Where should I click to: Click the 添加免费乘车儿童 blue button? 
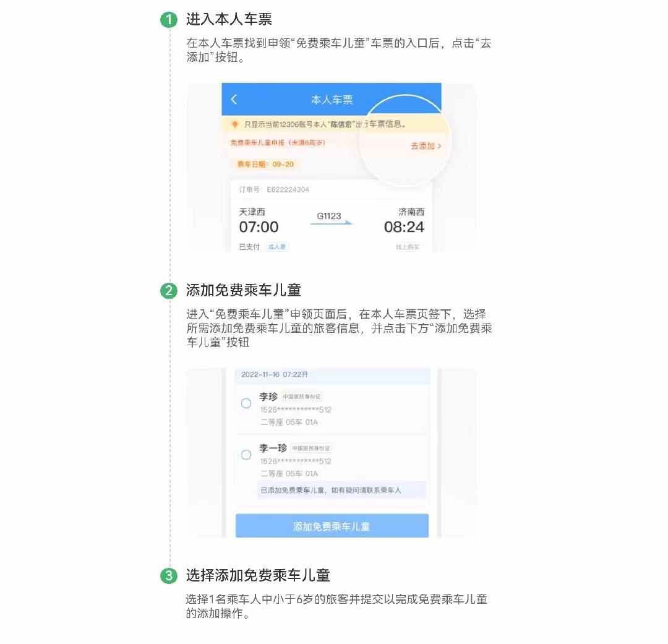(x=332, y=526)
